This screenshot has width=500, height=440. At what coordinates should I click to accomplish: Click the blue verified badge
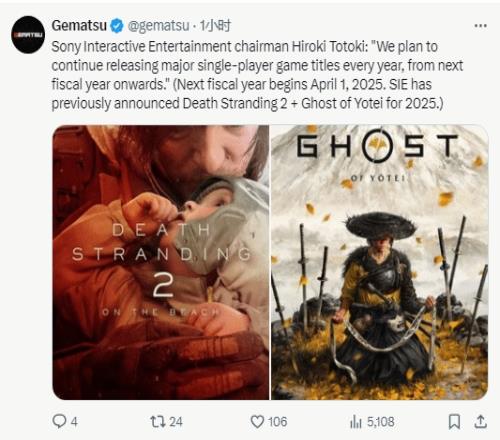coord(117,26)
